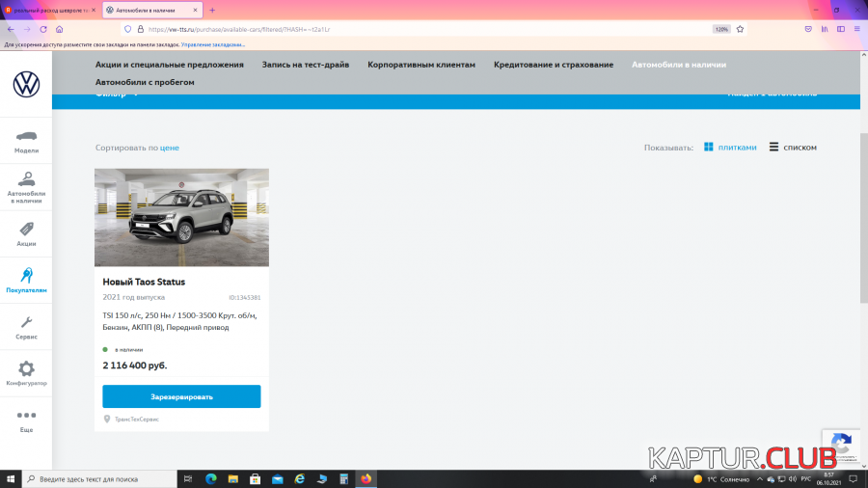This screenshot has width=868, height=488.
Task: Open new tab with plus button
Action: 212,10
